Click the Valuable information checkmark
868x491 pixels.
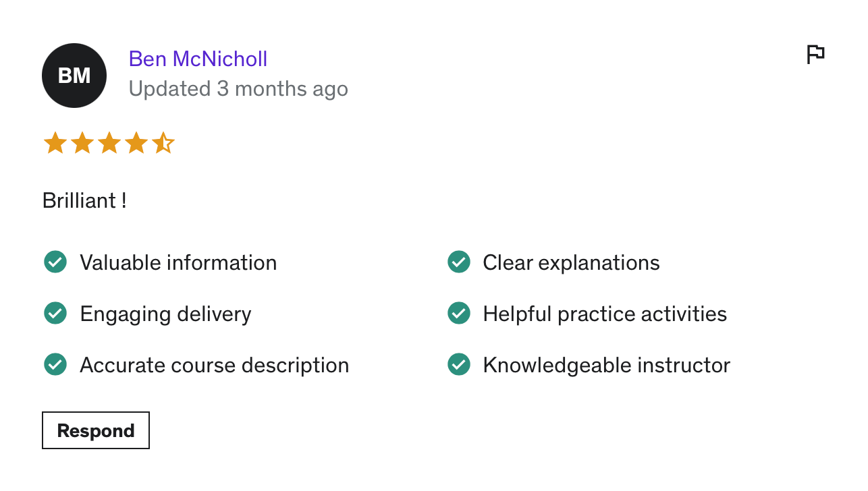click(x=55, y=262)
